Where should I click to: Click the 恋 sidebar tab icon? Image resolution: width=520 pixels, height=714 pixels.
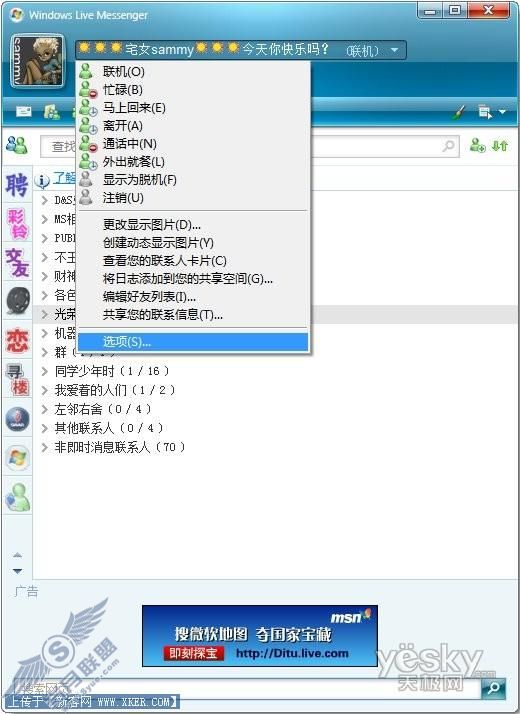(x=17, y=341)
